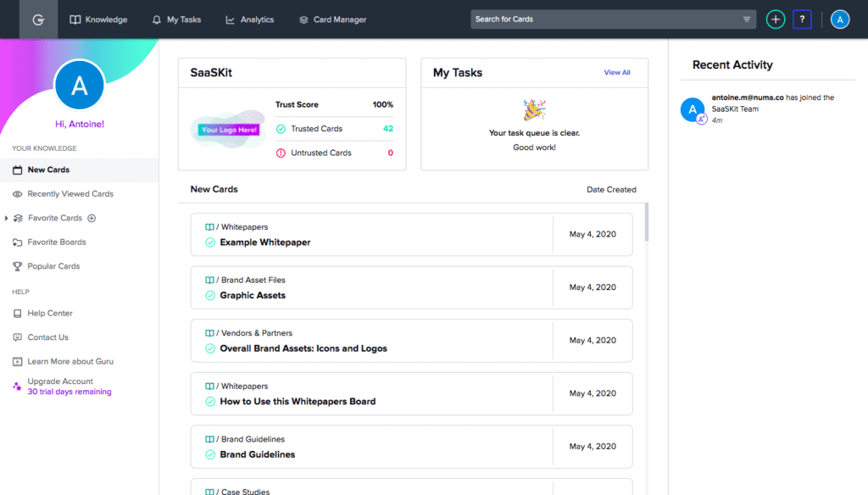Viewport: 868px width, 495px height.
Task: Open the My Tasks menu item
Action: click(176, 19)
